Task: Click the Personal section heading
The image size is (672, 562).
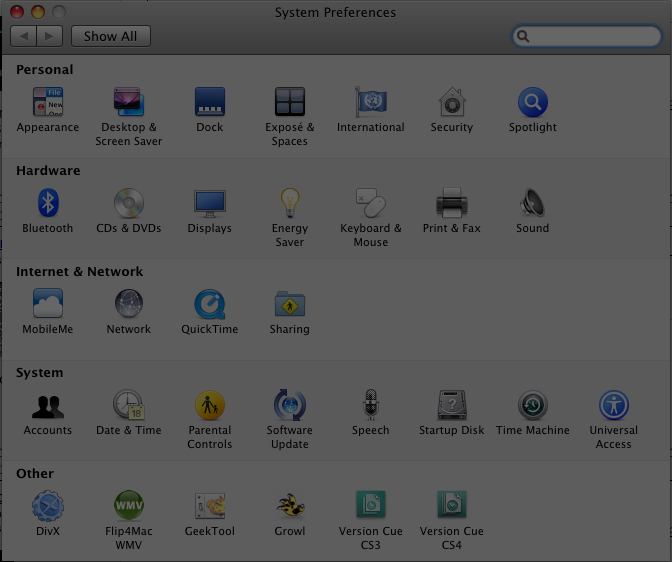Action: pyautogui.click(x=45, y=69)
